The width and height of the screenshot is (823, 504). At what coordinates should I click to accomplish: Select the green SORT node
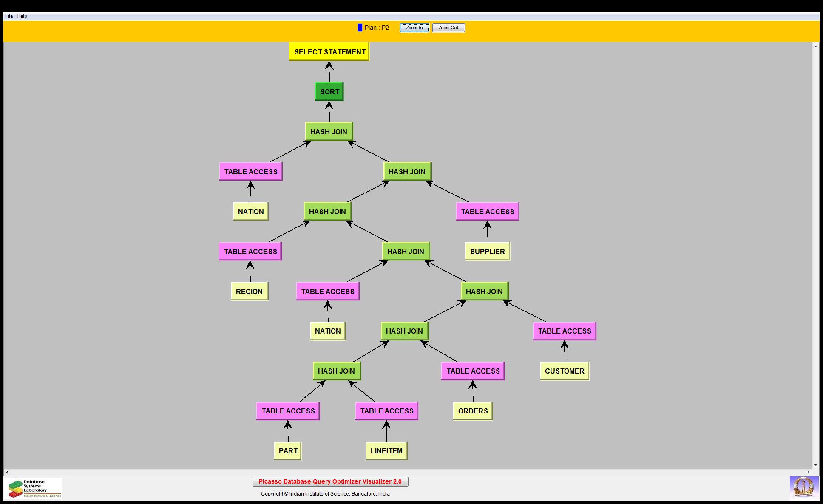329,92
